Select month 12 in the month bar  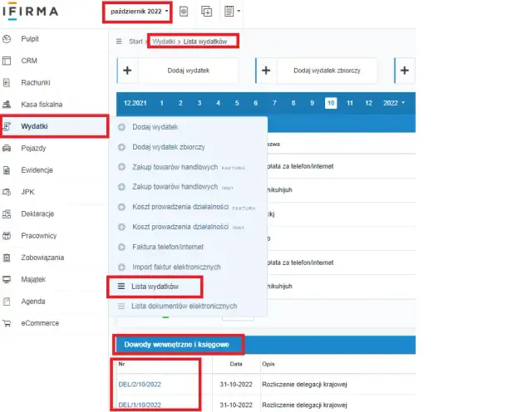(369, 103)
